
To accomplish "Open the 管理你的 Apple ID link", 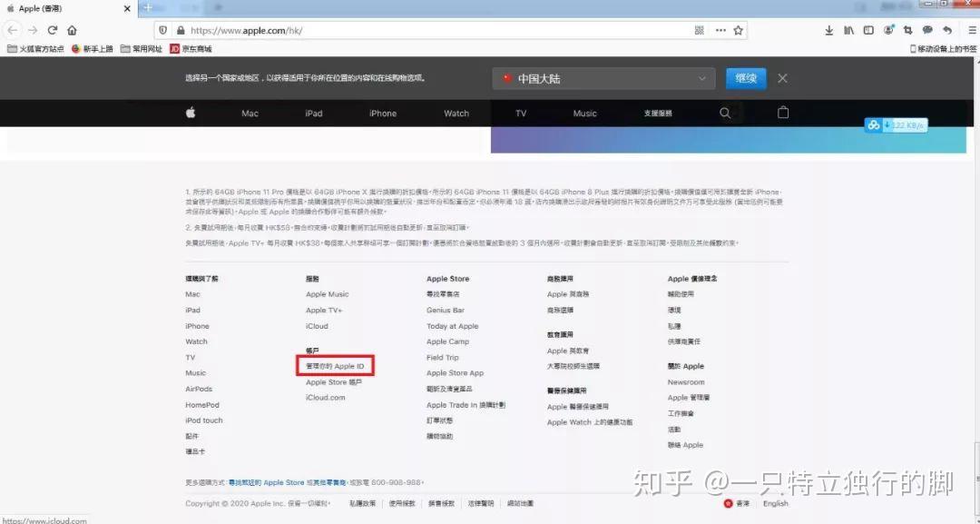I will pyautogui.click(x=335, y=366).
